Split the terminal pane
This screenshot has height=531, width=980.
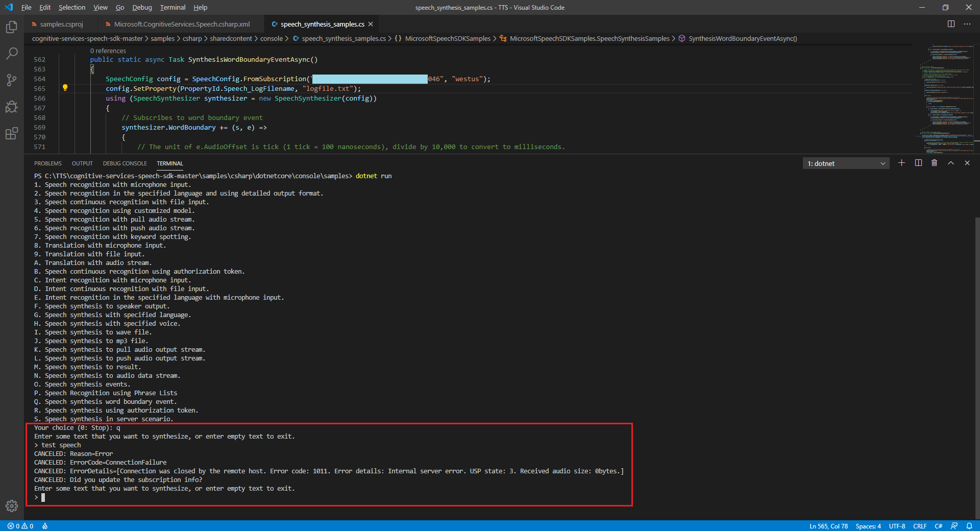(x=918, y=163)
